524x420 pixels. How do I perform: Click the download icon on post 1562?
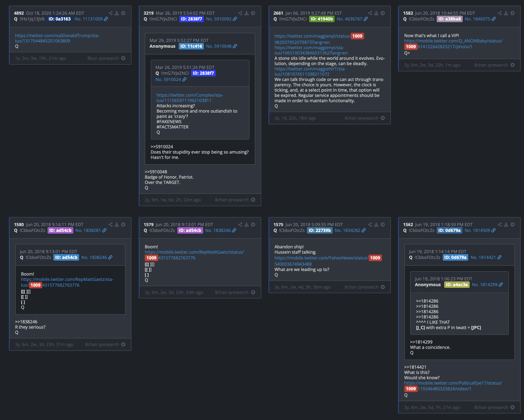point(506,224)
